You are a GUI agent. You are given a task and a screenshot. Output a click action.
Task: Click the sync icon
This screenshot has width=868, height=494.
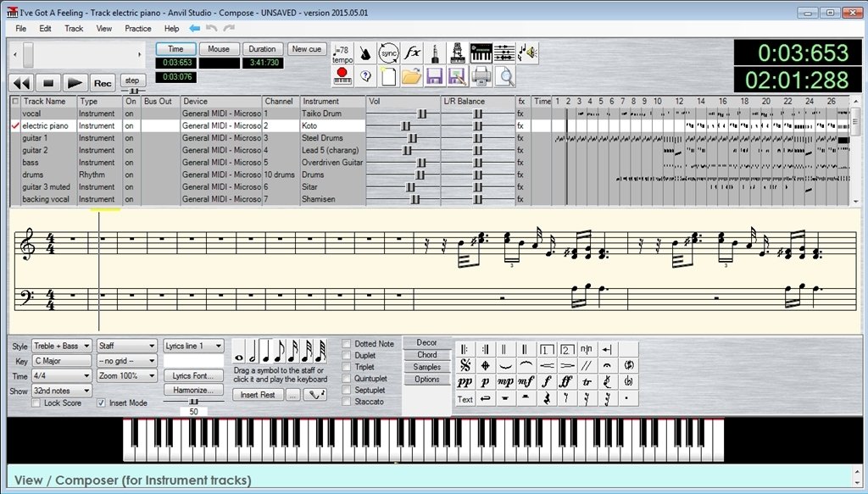[388, 53]
